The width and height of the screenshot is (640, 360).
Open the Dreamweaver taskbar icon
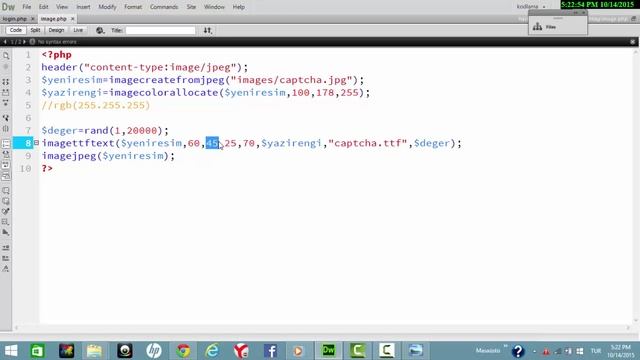(x=329, y=351)
